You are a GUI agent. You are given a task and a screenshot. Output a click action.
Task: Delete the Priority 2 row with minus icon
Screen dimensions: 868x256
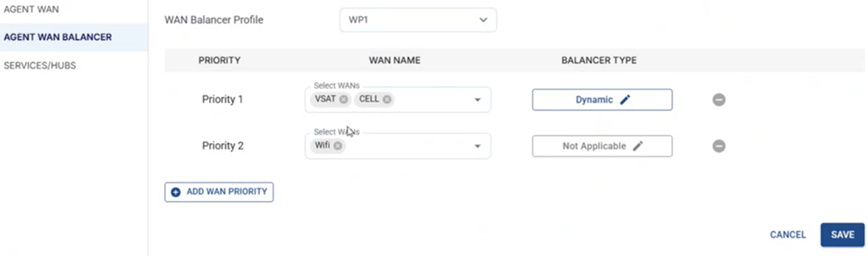719,146
